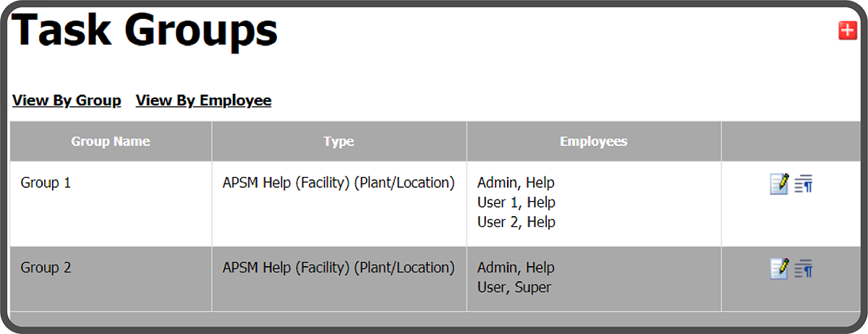Click the Employees column header
Image resolution: width=868 pixels, height=334 pixels.
(x=594, y=141)
